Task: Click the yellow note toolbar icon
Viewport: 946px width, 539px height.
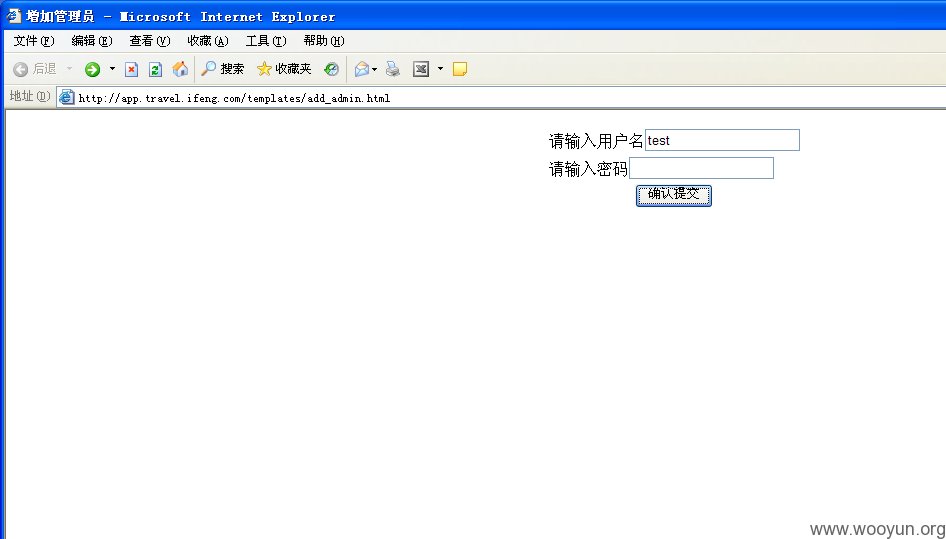Action: point(460,69)
